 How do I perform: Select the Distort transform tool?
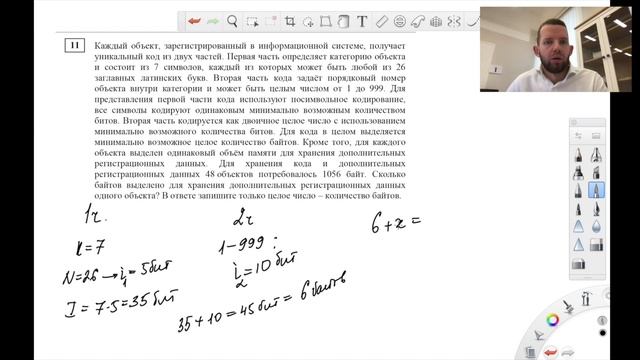pos(326,22)
